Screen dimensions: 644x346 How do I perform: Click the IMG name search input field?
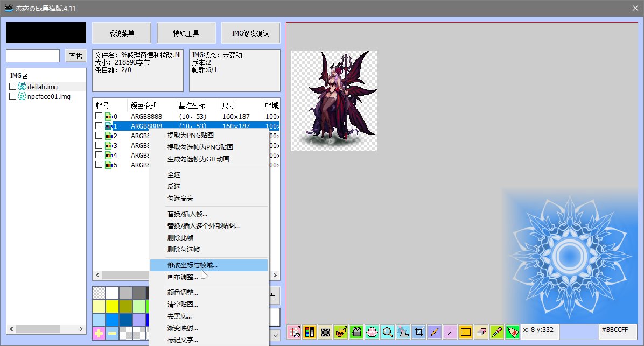[x=33, y=56]
